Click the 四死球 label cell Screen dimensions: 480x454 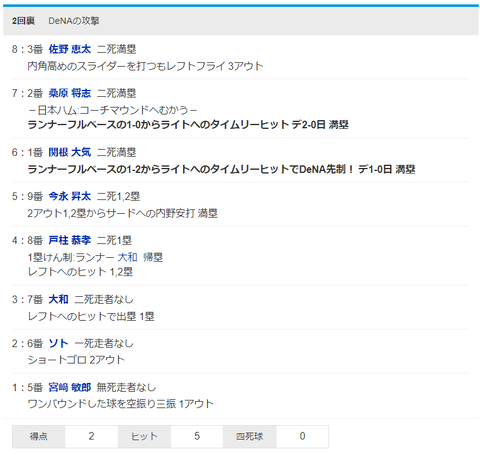point(250,436)
